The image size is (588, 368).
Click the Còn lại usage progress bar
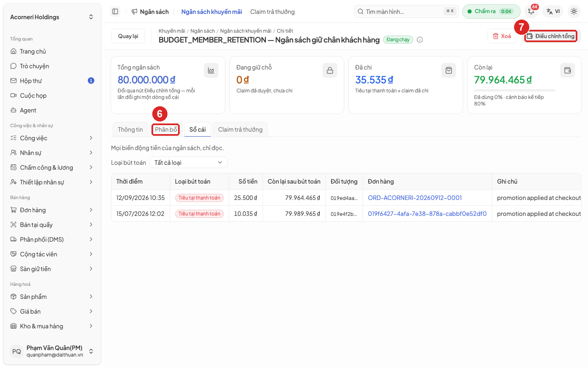(x=514, y=90)
